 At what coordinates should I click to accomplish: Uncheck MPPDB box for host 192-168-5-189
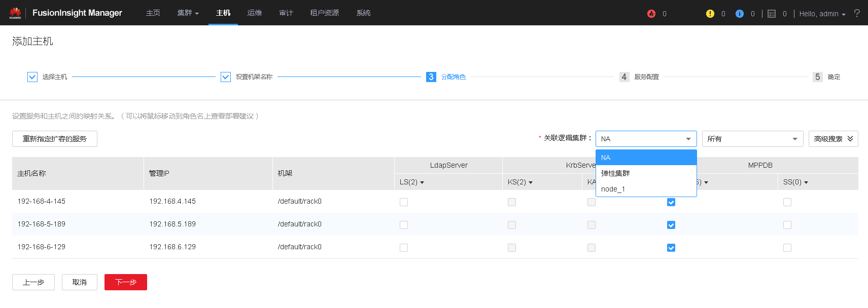[x=671, y=225]
